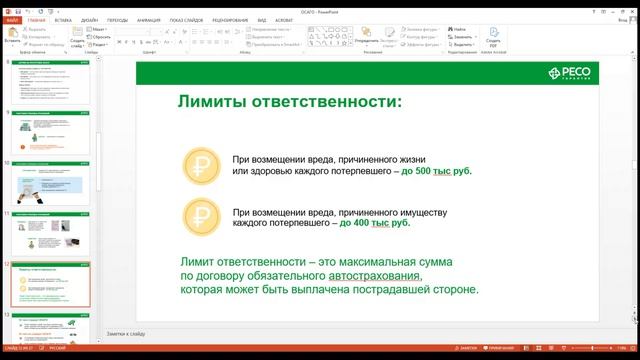
Task: Select slide 11 thumbnail
Action: [51, 234]
